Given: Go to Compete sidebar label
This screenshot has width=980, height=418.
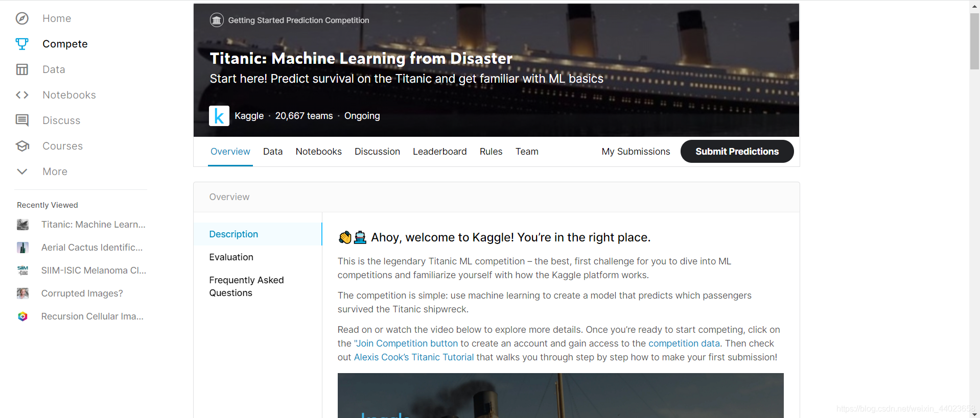Looking at the screenshot, I should click(65, 44).
